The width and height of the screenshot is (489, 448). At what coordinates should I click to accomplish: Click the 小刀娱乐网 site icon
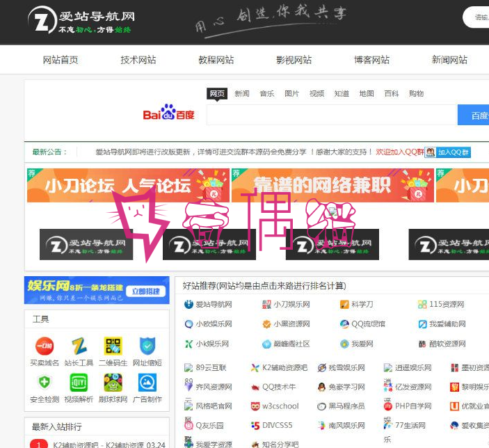266,304
